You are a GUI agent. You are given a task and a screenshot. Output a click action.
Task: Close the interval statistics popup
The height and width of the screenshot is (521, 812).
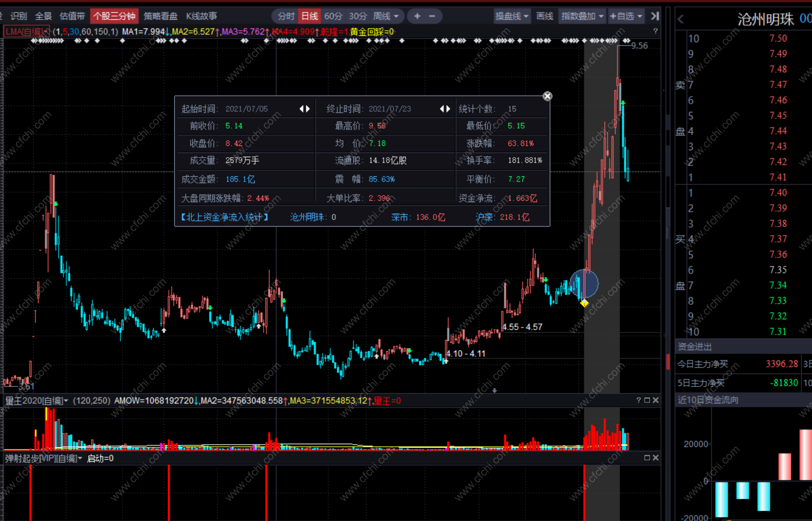point(547,96)
